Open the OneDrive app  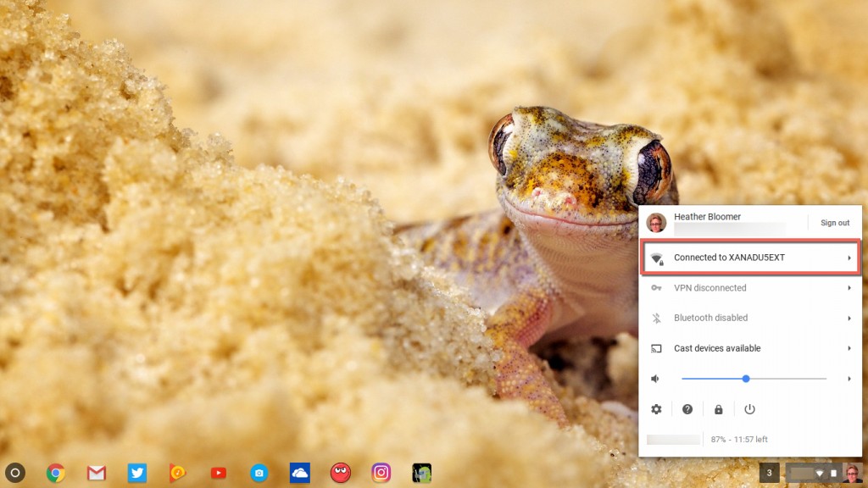[x=298, y=474]
